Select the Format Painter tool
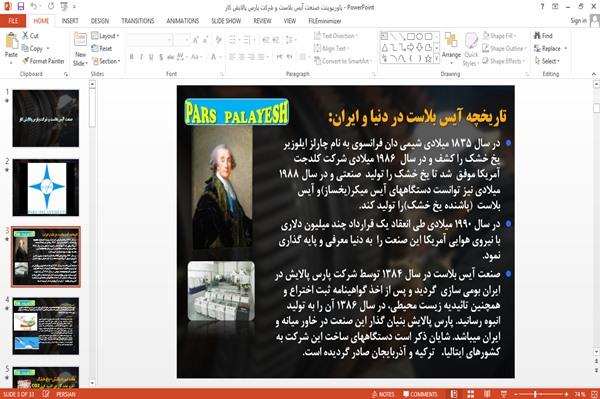Viewport: 600px width, 399px height. coord(43,61)
